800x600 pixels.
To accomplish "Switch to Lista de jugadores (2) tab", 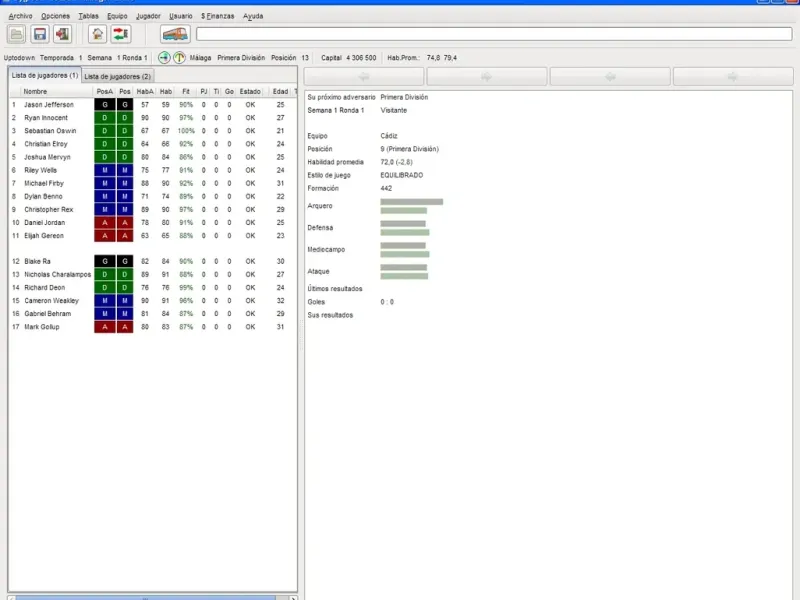I will (117, 77).
